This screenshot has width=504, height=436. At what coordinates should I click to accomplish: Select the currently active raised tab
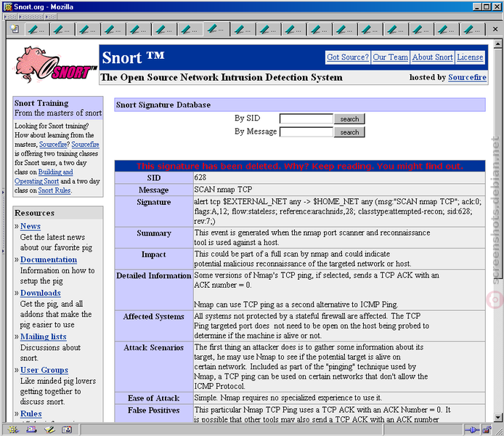[x=216, y=29]
